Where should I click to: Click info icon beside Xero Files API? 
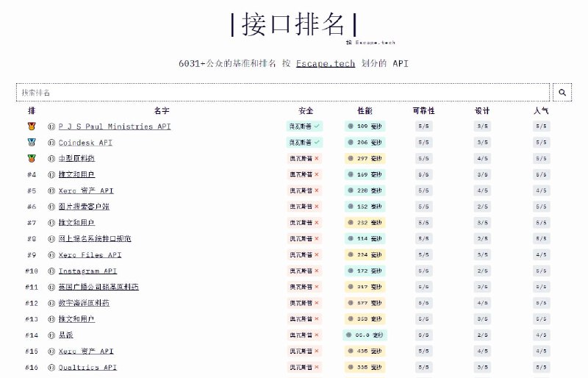click(x=51, y=255)
